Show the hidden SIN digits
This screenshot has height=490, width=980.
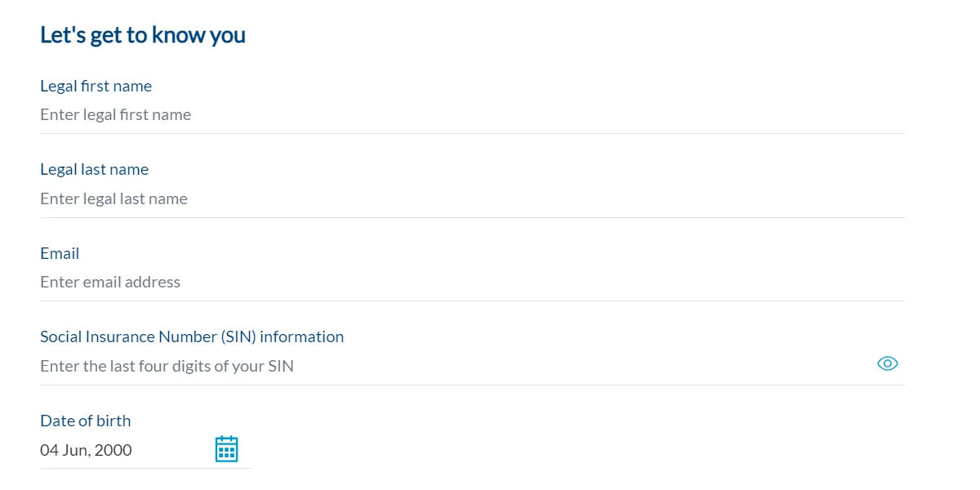tap(887, 363)
